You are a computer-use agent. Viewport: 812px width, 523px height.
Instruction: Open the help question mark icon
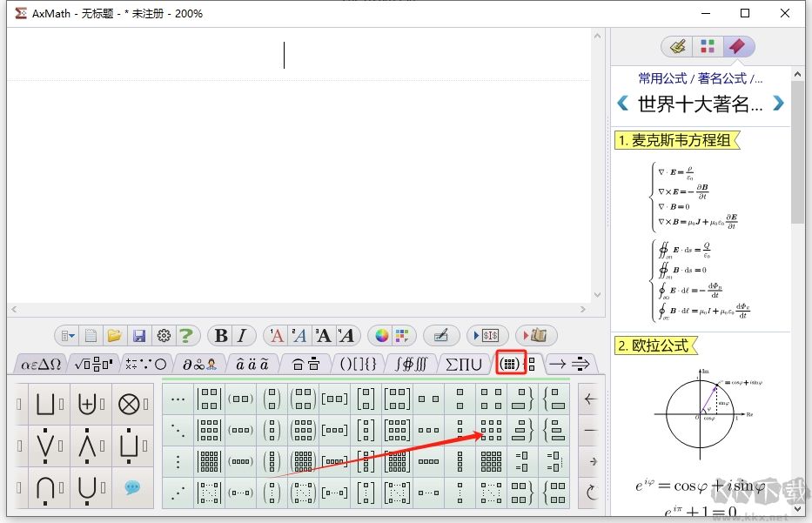[186, 335]
